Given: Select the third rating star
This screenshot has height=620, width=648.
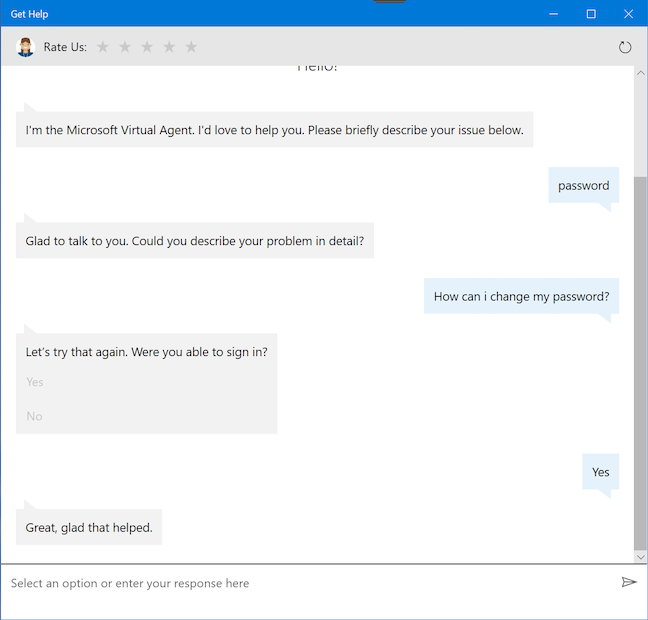Looking at the screenshot, I should (x=147, y=47).
